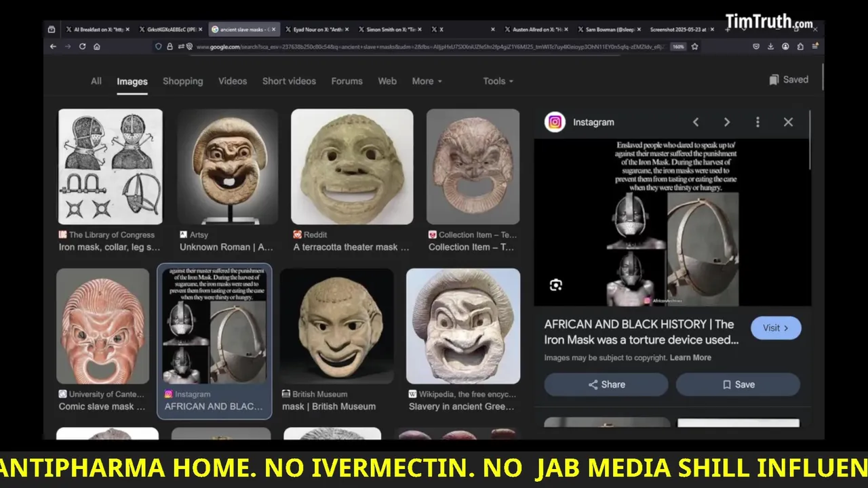Select the Web search filter

[387, 81]
